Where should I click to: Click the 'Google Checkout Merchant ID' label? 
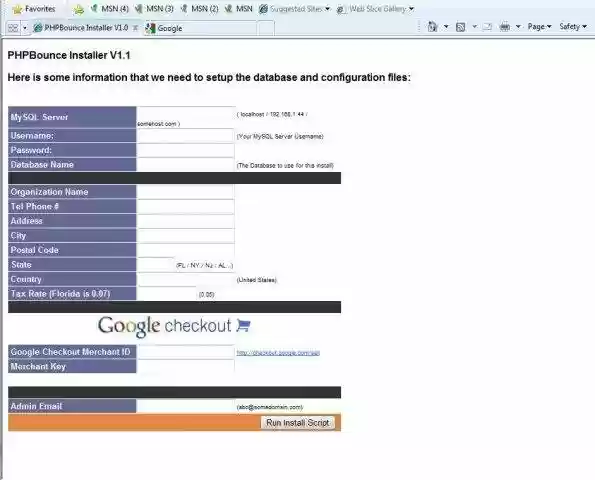point(70,352)
